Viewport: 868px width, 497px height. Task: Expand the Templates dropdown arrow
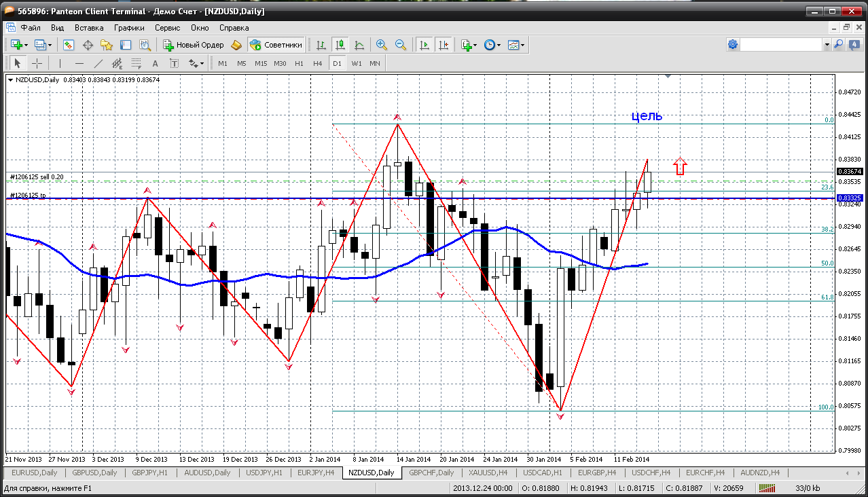click(x=523, y=45)
